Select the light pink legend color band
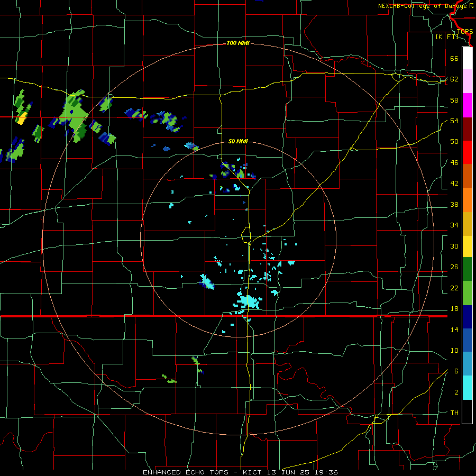The width and height of the screenshot is (476, 476). coord(467,81)
